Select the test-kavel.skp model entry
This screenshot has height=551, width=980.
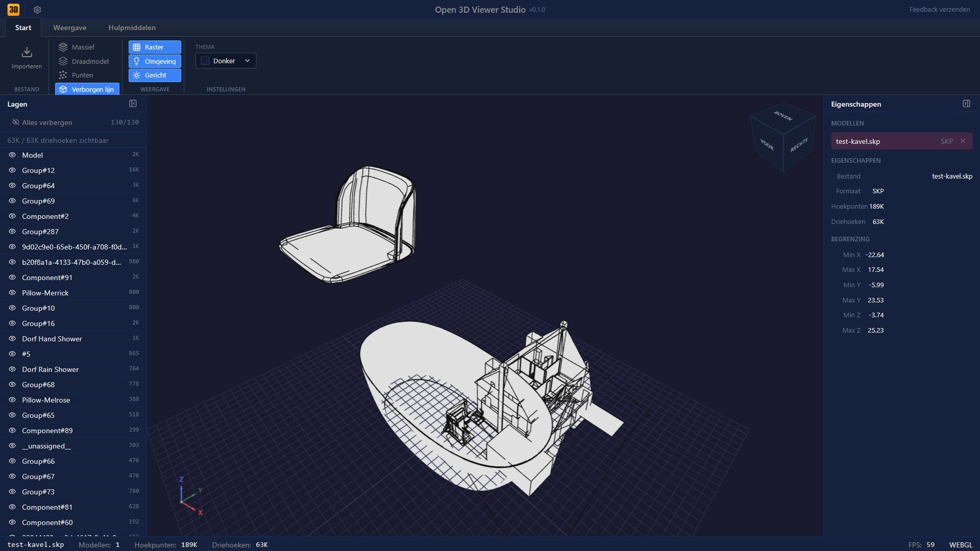point(901,141)
